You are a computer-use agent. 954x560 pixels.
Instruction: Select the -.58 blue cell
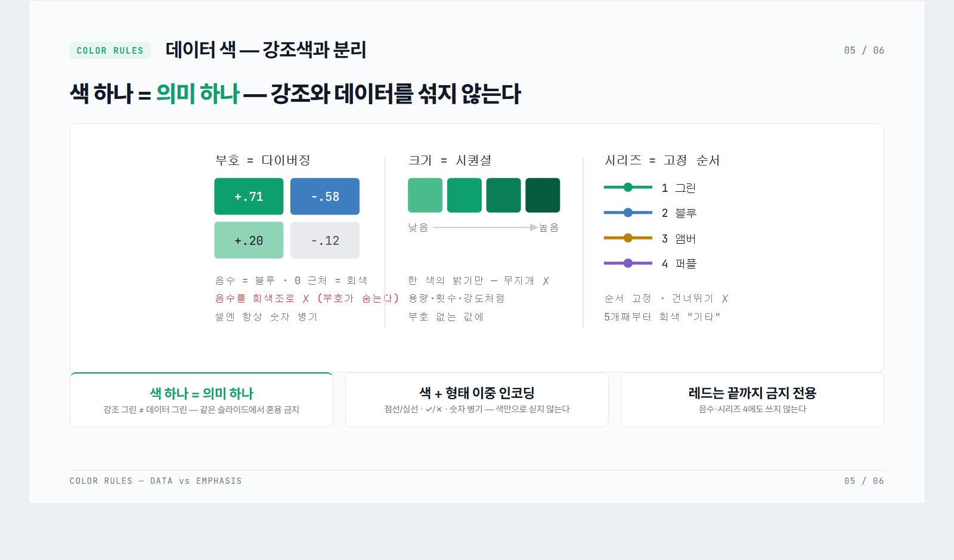(x=325, y=196)
